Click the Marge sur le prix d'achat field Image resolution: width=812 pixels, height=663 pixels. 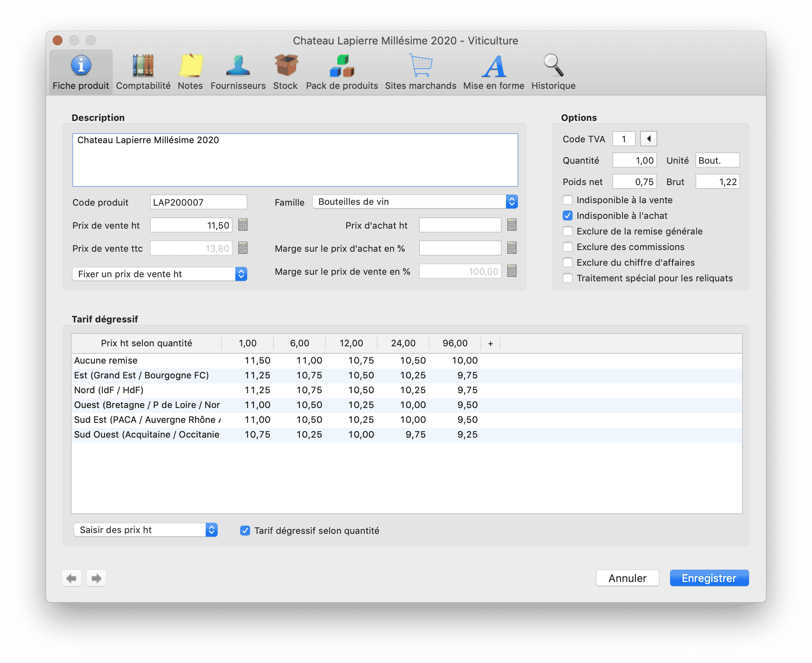click(460, 248)
